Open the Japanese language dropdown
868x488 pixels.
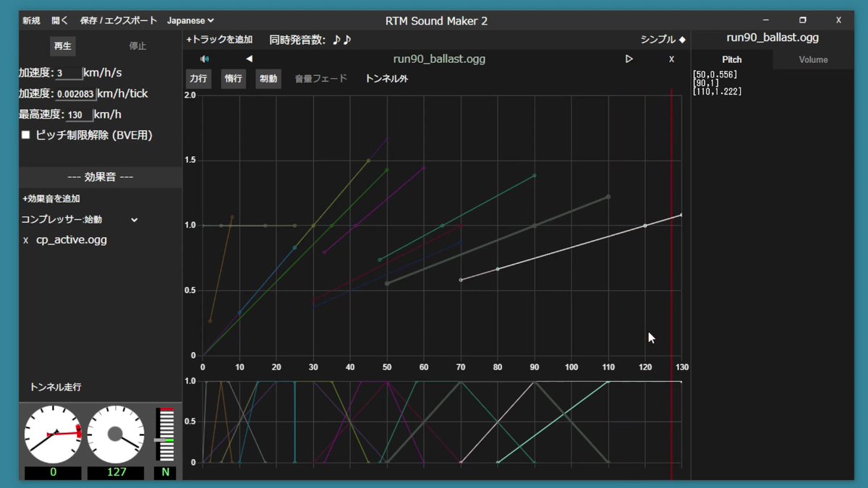[x=190, y=21]
